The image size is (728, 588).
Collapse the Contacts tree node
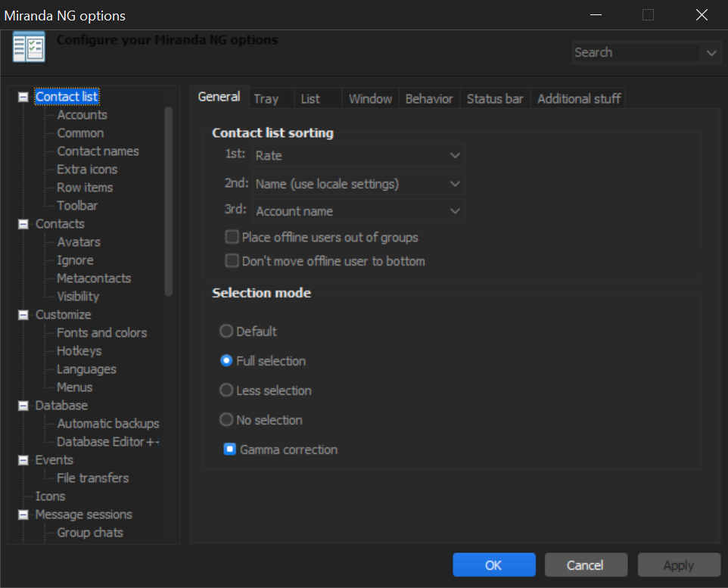[23, 224]
